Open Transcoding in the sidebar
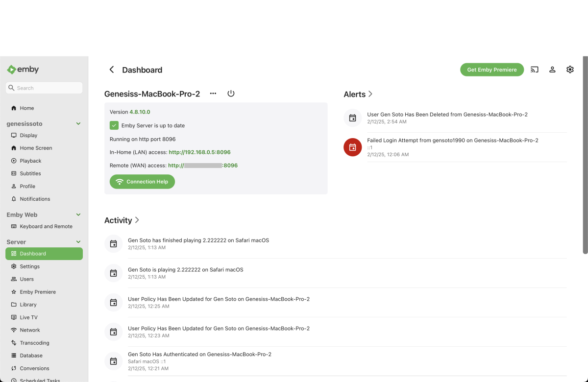Screen dimensions: 588x382 pos(44,343)
